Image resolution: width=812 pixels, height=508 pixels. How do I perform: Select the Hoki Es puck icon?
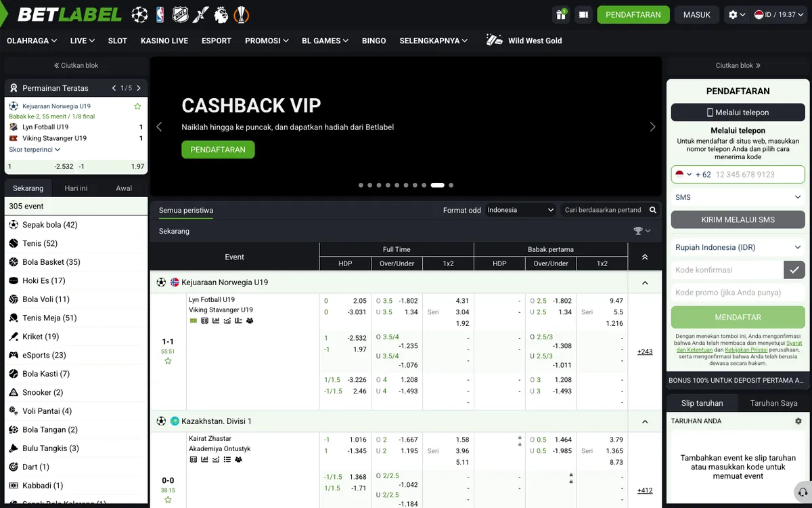[x=14, y=280]
